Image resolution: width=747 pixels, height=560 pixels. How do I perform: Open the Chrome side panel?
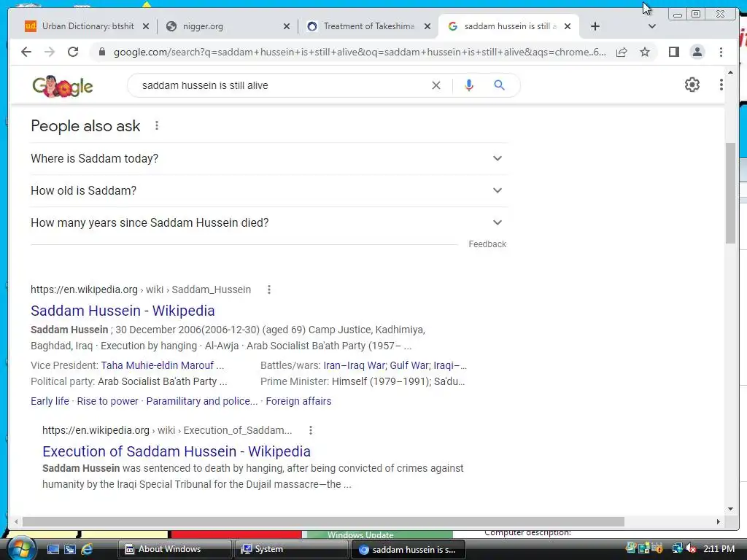pyautogui.click(x=673, y=52)
